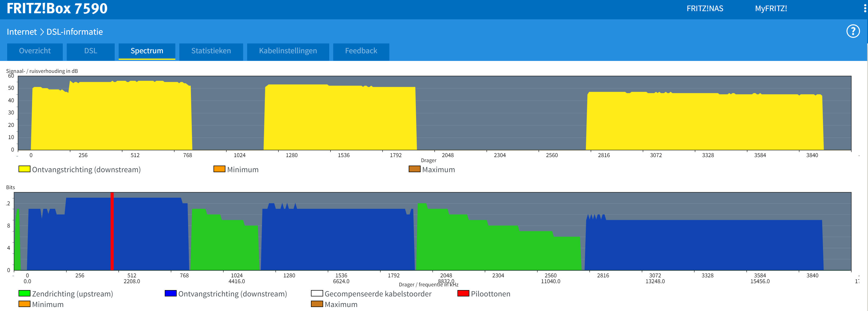Open the MyFRITZ! link
Image resolution: width=868 pixels, height=311 pixels.
pos(771,8)
